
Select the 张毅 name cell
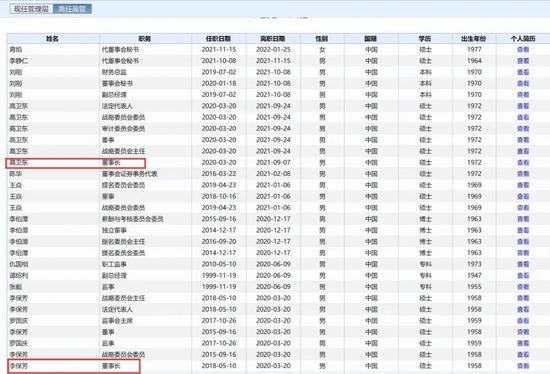point(16,287)
